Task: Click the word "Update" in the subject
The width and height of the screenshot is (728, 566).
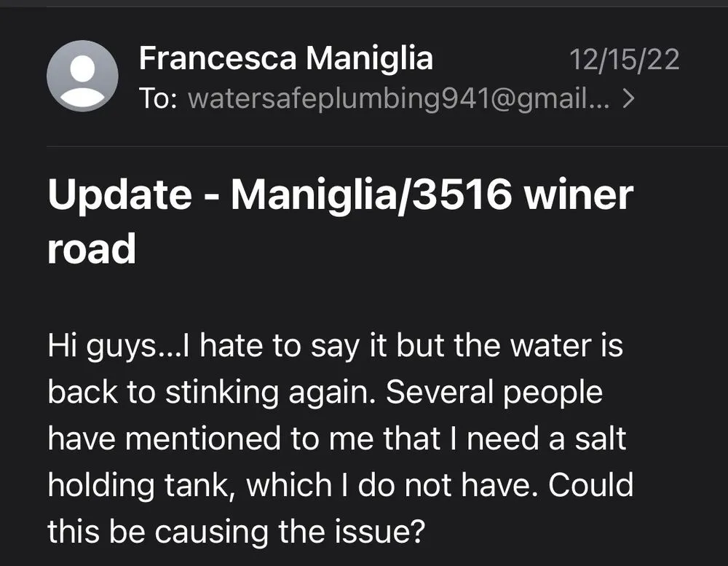Action: pyautogui.click(x=119, y=197)
